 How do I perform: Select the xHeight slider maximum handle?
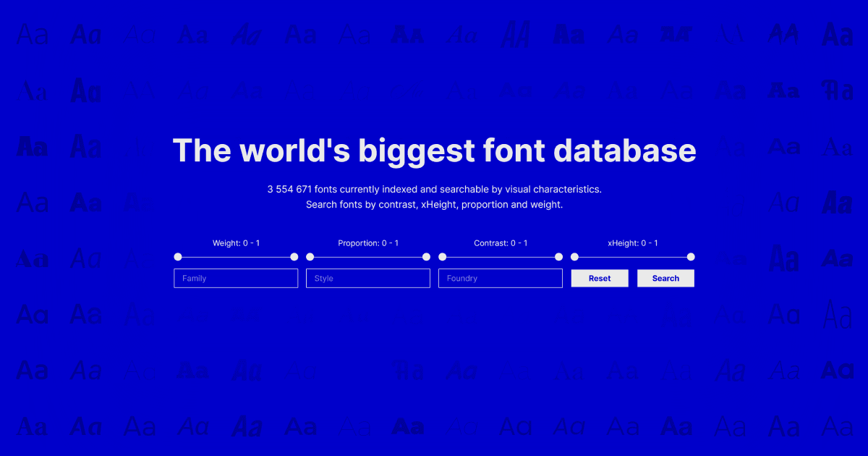click(x=691, y=257)
